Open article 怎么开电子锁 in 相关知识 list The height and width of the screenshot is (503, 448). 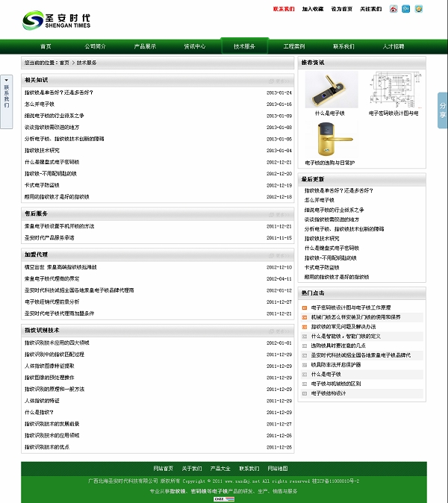40,104
